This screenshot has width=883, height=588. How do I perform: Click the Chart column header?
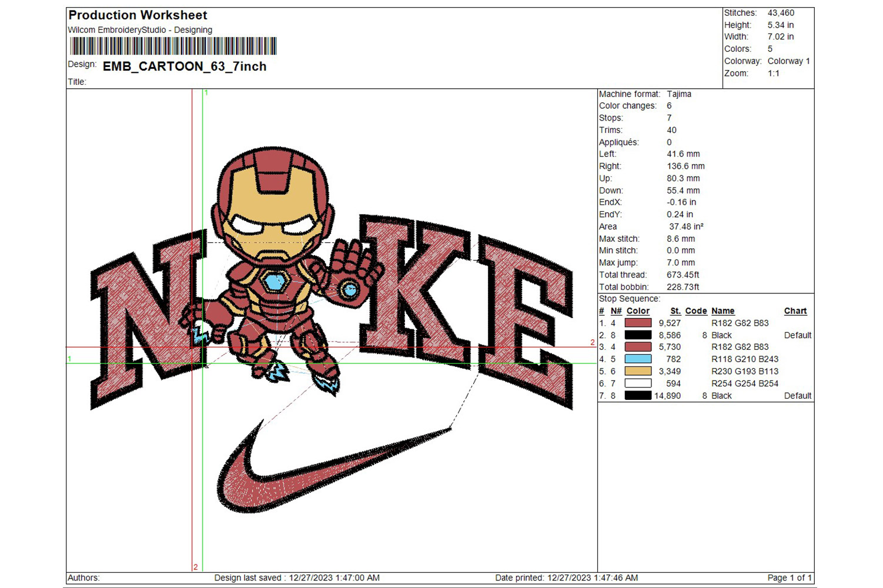coord(795,311)
